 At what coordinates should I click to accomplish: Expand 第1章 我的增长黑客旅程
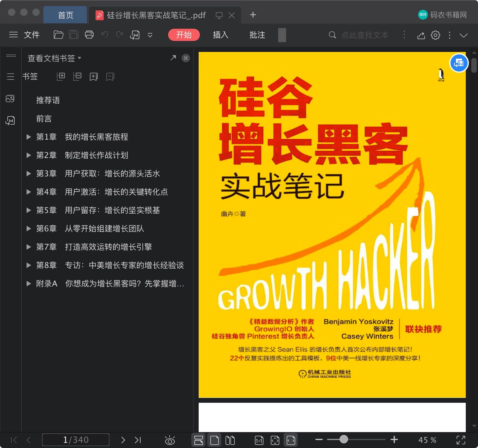point(29,137)
